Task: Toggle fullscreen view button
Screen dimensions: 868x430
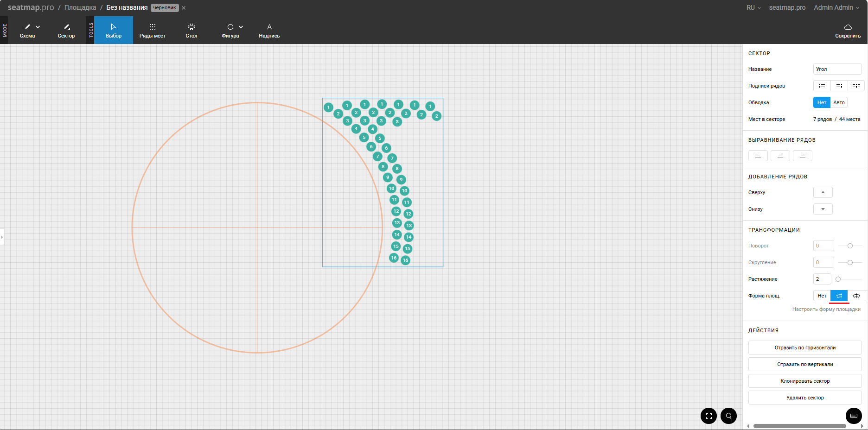Action: coord(708,416)
